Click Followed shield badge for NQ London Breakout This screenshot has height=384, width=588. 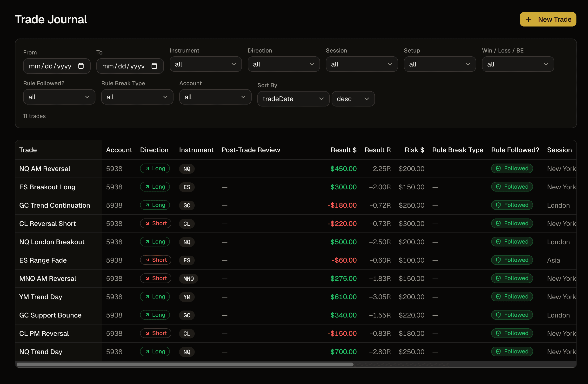512,242
